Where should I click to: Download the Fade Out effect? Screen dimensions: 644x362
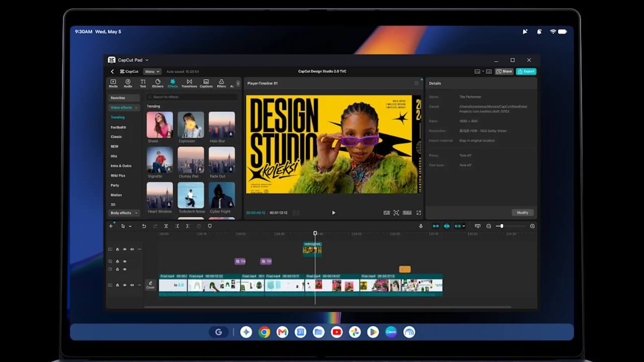tap(231, 169)
